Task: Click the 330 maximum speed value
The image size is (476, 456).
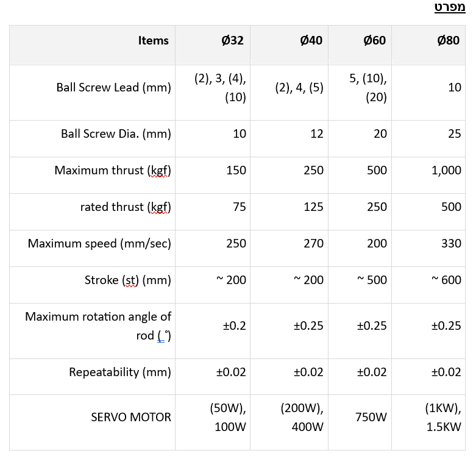Action: [451, 243]
